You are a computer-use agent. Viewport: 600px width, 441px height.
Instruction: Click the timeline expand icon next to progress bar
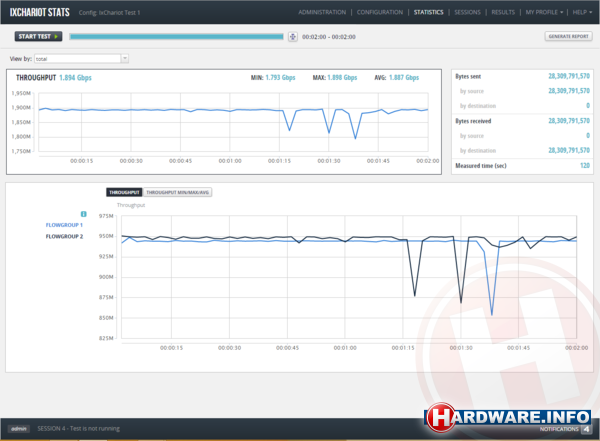[293, 37]
